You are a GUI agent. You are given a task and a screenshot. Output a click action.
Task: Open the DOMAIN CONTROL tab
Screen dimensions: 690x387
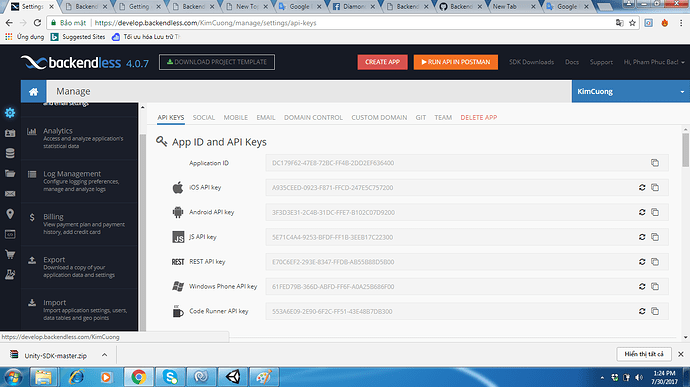click(313, 118)
